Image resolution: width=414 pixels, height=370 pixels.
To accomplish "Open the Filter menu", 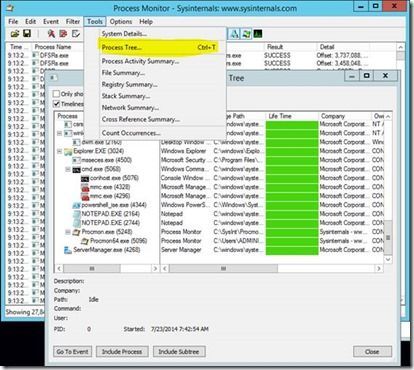I will click(x=73, y=22).
